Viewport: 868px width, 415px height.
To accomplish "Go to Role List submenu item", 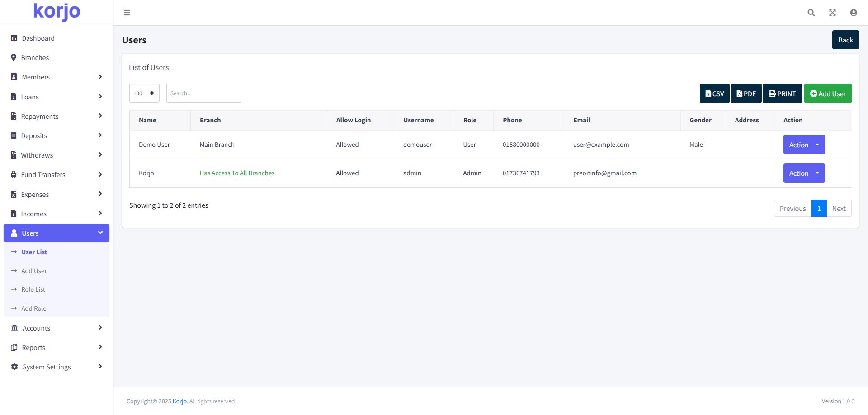I will (33, 289).
